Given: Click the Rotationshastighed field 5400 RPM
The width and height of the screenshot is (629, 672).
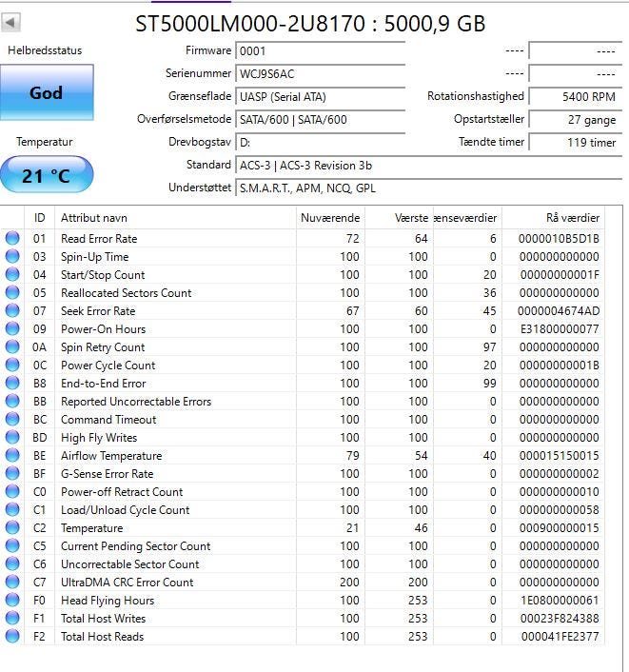Looking at the screenshot, I should click(x=576, y=97).
